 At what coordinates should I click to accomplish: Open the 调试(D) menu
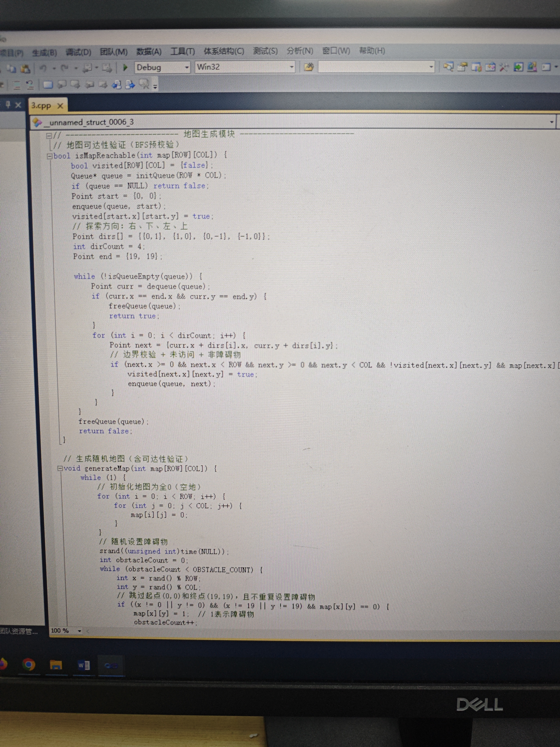click(78, 52)
